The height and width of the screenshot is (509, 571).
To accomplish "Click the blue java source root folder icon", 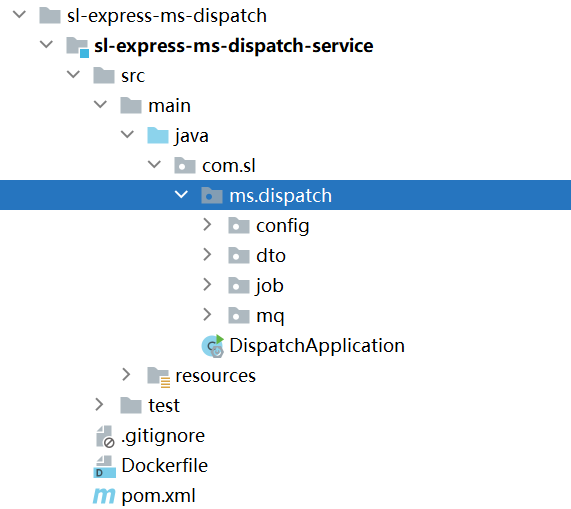I will tap(158, 136).
